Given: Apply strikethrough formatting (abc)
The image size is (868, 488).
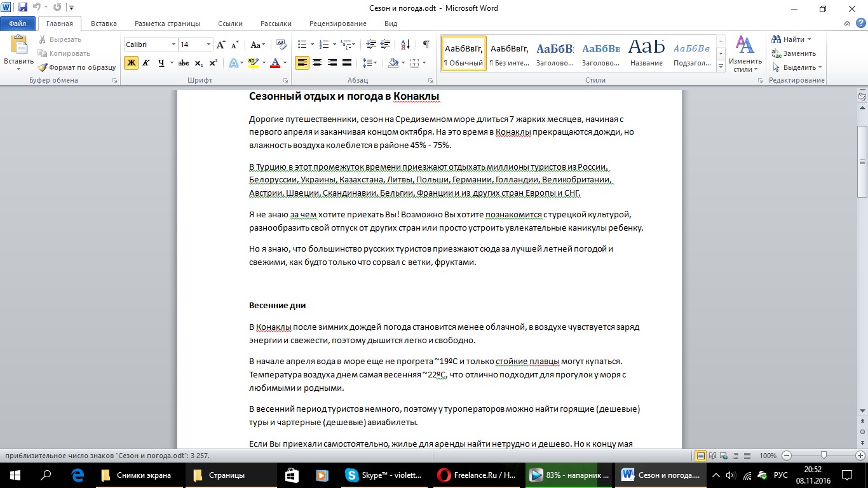Looking at the screenshot, I should (x=184, y=63).
